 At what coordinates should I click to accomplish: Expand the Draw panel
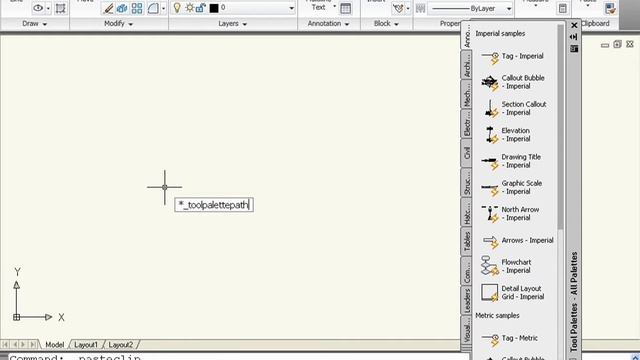click(x=34, y=24)
